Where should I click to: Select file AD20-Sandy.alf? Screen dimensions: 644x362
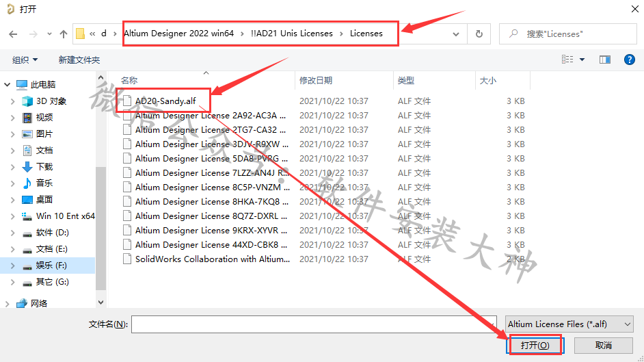tap(165, 101)
